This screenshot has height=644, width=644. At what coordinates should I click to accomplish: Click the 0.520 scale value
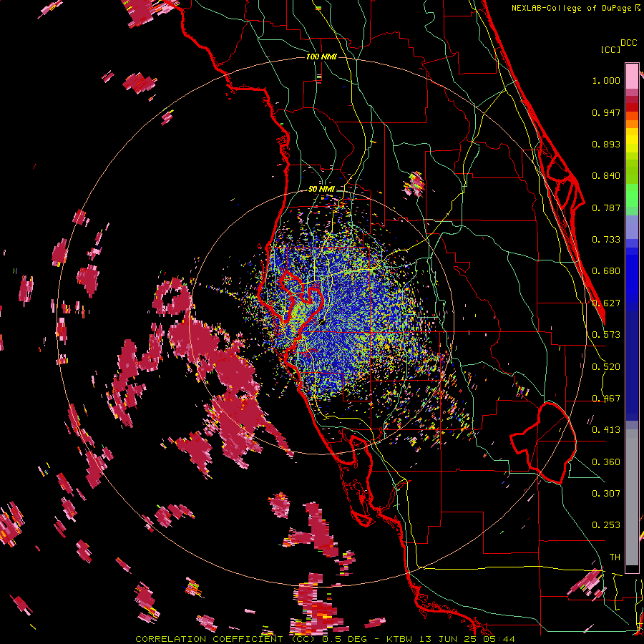pyautogui.click(x=606, y=367)
